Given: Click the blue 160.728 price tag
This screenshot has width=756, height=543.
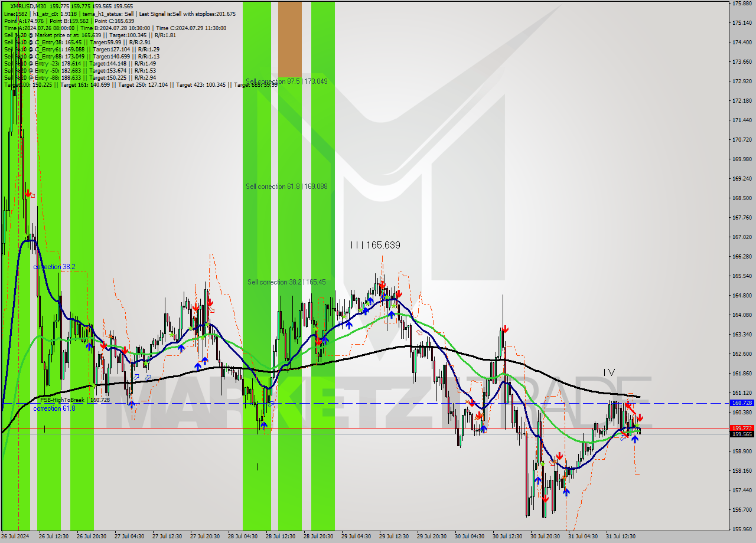Looking at the screenshot, I should click(742, 403).
